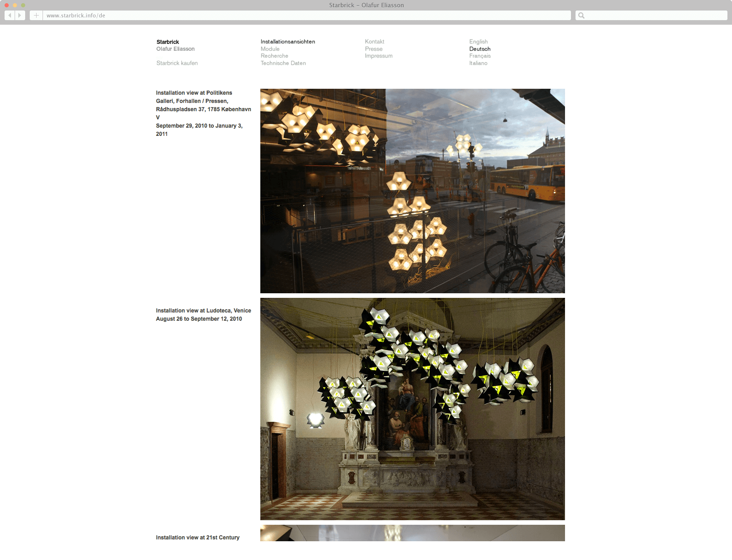
Task: Switch language to Deutsch
Action: pos(480,49)
